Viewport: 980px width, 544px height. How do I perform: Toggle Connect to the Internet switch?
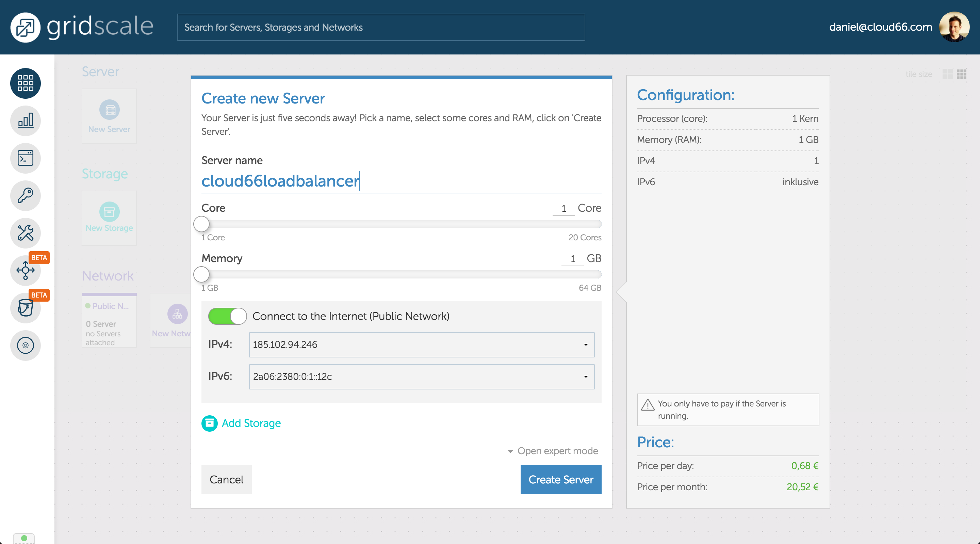(228, 316)
